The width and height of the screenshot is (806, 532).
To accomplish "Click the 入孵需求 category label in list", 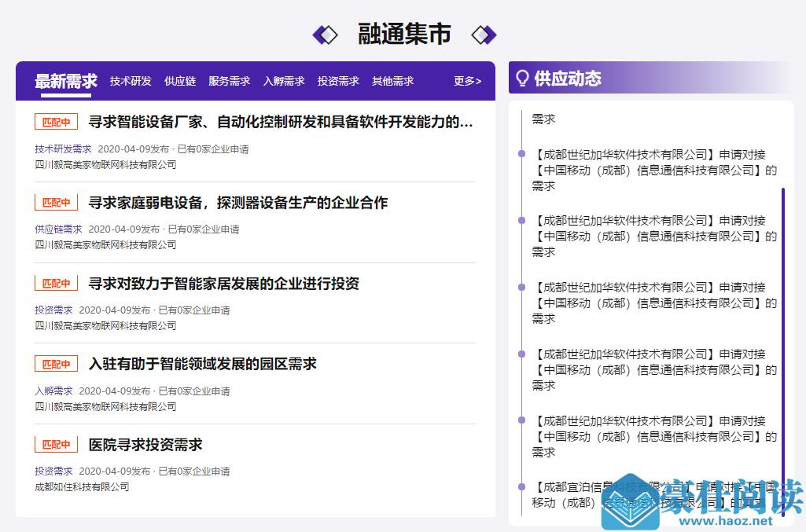I will [53, 391].
